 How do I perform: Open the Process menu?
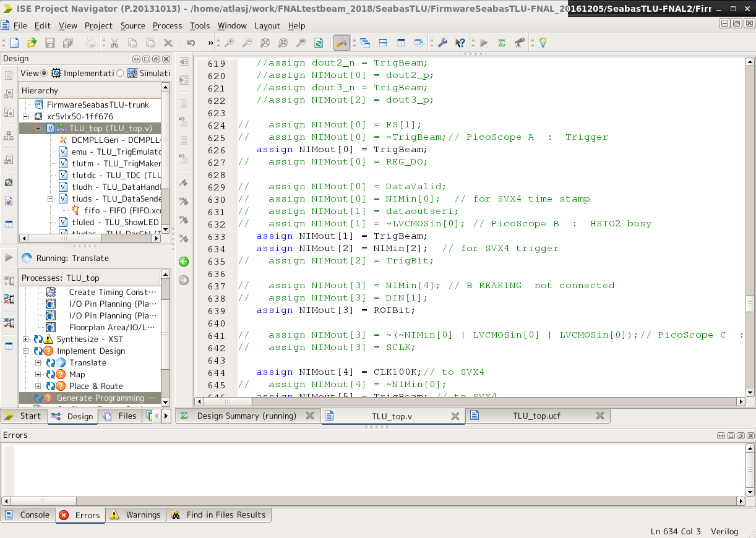tap(167, 25)
